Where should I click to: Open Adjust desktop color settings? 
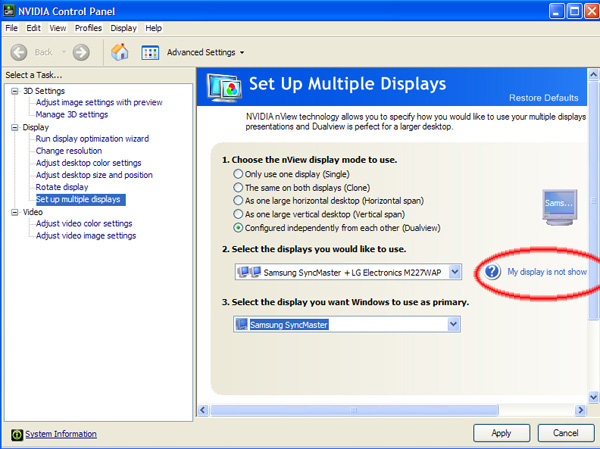pyautogui.click(x=88, y=163)
